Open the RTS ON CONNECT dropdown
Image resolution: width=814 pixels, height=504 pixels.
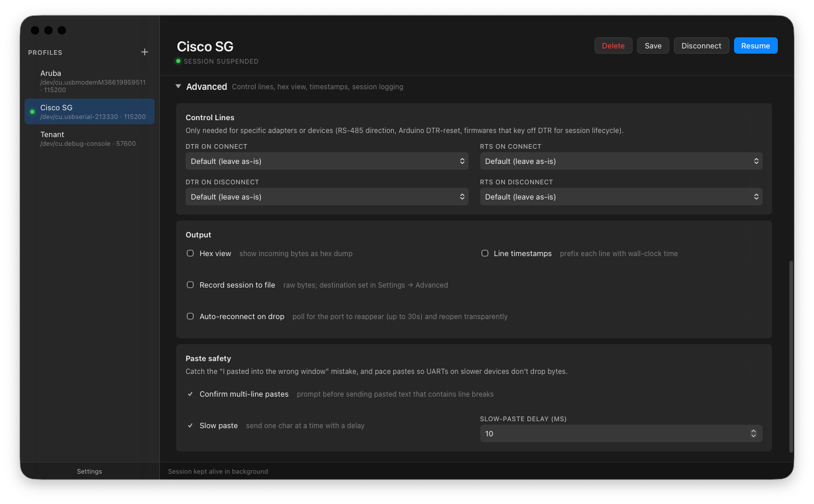[x=621, y=161]
